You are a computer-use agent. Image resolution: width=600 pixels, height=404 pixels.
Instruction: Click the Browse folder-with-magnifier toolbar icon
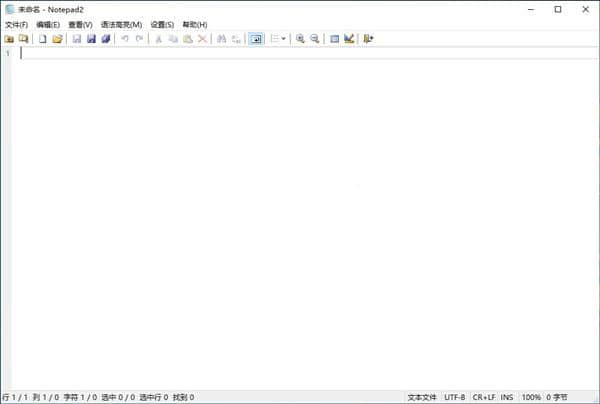pyautogui.click(x=24, y=39)
